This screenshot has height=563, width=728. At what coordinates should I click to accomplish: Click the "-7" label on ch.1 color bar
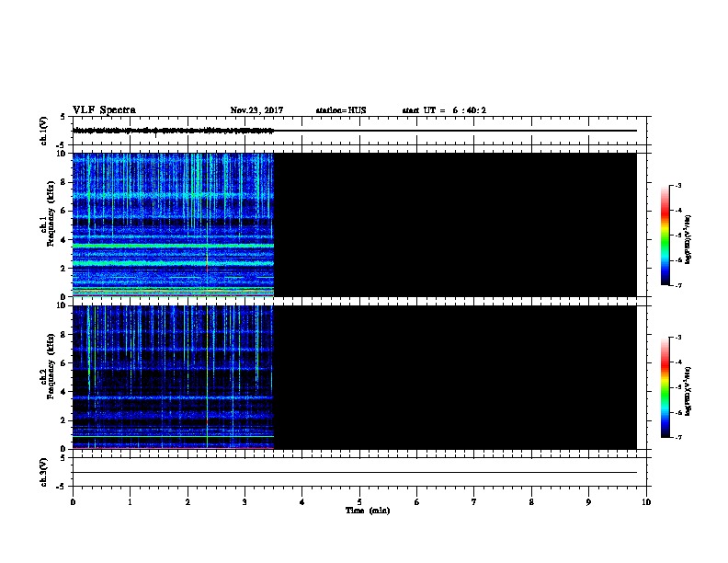tap(678, 285)
